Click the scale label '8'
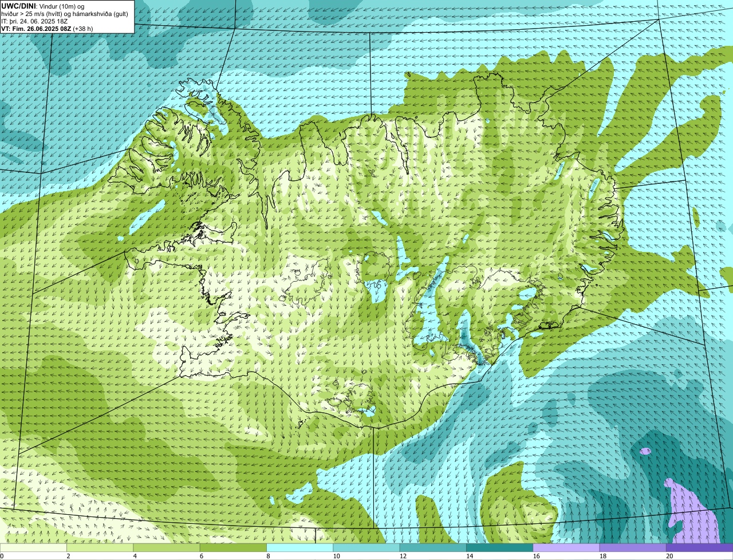The height and width of the screenshot is (560, 733). click(x=267, y=556)
